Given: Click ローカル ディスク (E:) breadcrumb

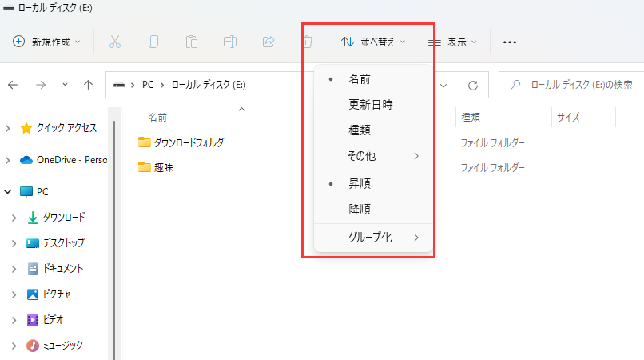Looking at the screenshot, I should tap(209, 85).
